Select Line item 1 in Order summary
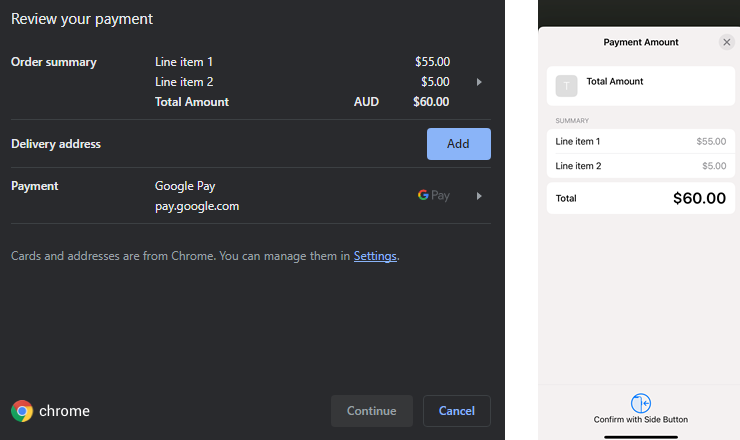The image size is (740, 440). pyautogui.click(x=184, y=62)
